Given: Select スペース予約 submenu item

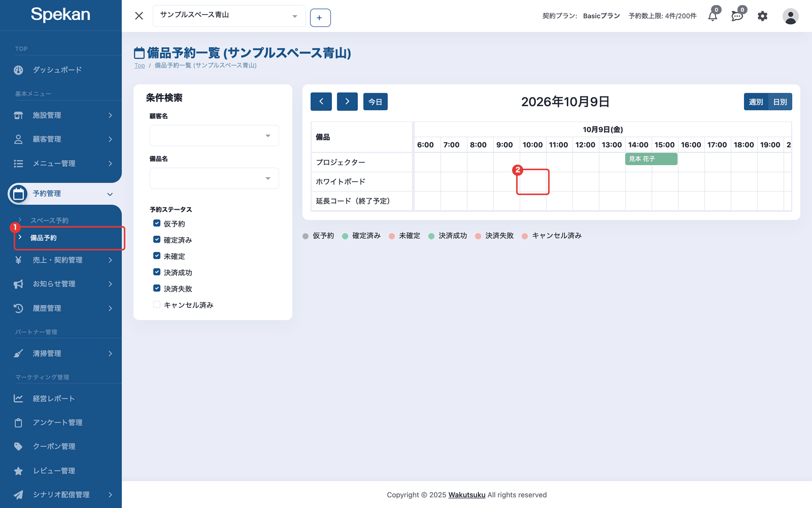Looking at the screenshot, I should tap(49, 220).
